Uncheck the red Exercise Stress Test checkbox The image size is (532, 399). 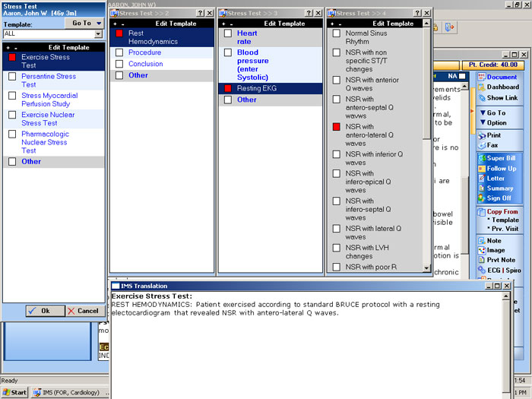pyautogui.click(x=12, y=57)
